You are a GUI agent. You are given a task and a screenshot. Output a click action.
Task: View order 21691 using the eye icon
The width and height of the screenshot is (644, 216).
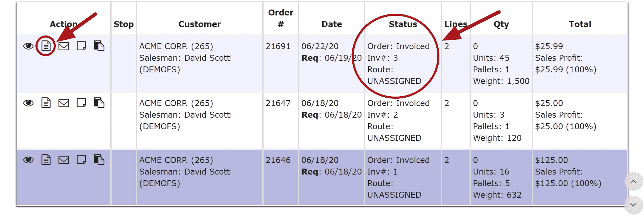[x=28, y=46]
